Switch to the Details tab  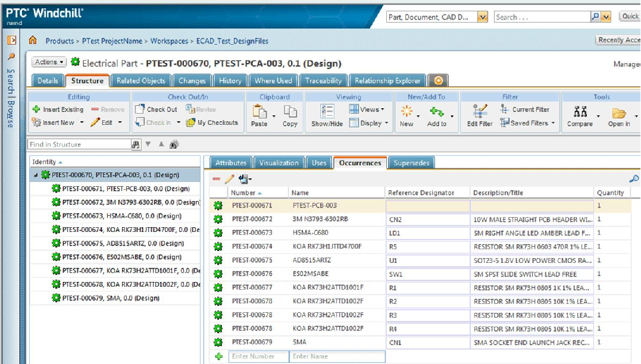click(48, 80)
